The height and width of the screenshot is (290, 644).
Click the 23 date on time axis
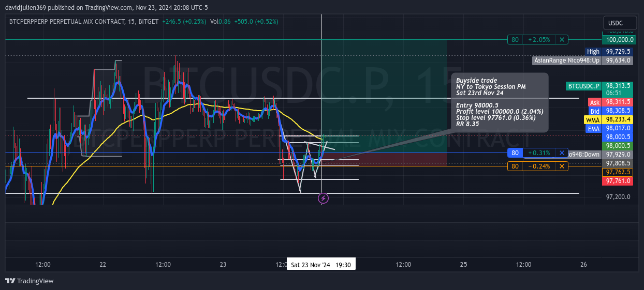223,265
